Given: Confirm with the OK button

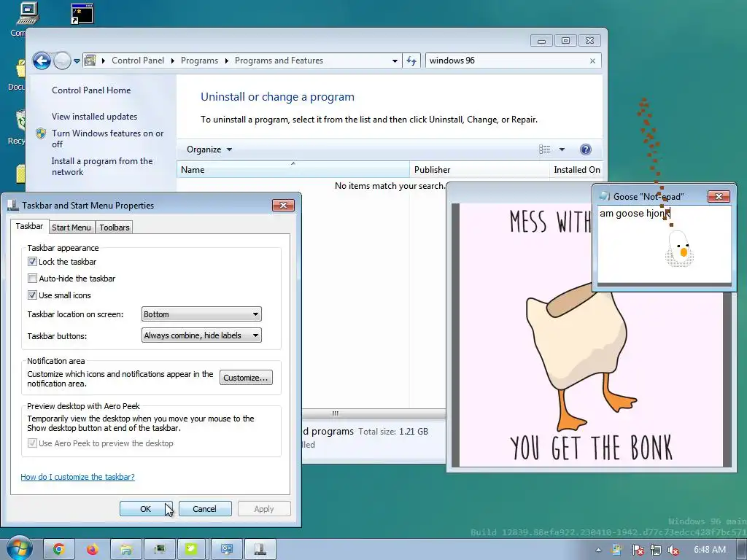Looking at the screenshot, I should (146, 508).
